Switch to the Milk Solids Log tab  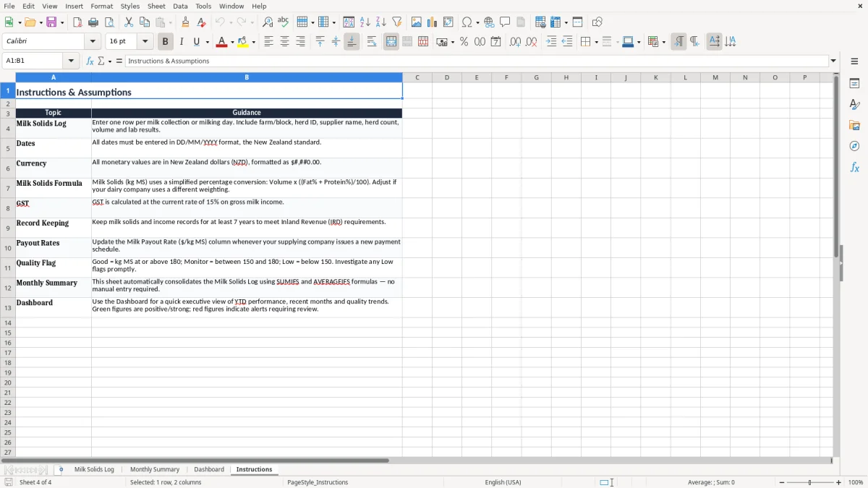pyautogui.click(x=94, y=470)
